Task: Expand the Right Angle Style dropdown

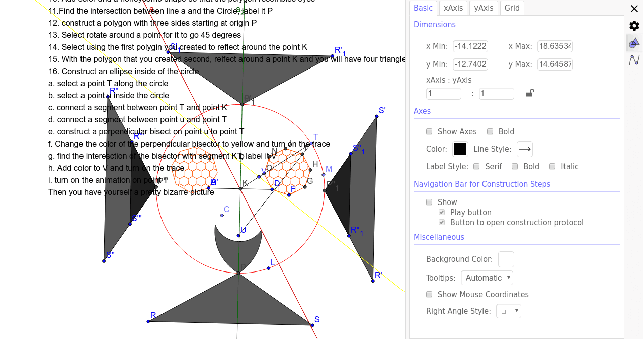Action: coord(508,311)
